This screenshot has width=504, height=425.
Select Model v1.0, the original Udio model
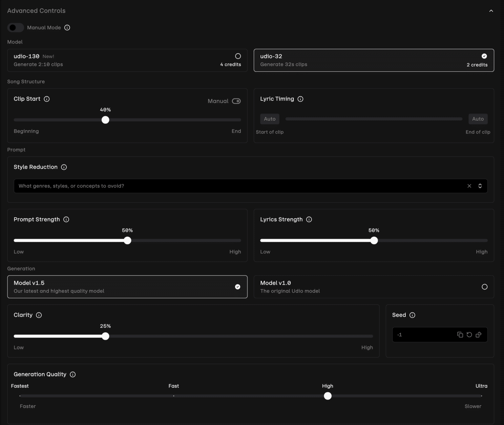[x=373, y=287]
